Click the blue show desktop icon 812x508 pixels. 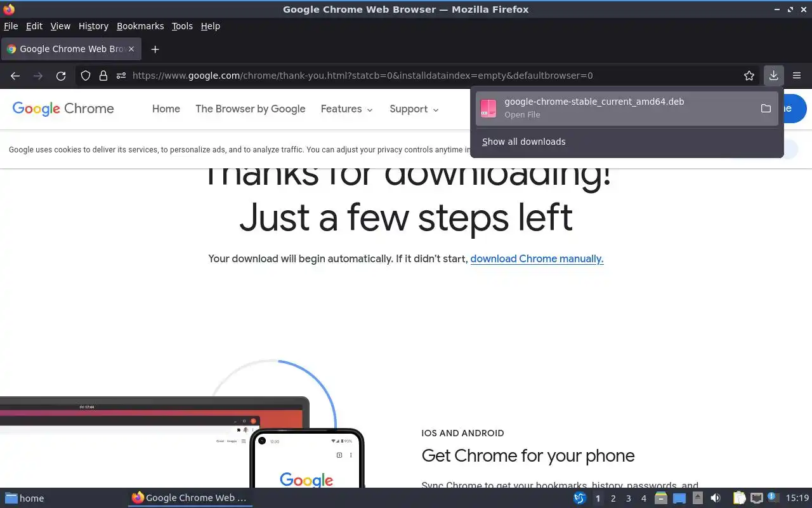tap(679, 498)
